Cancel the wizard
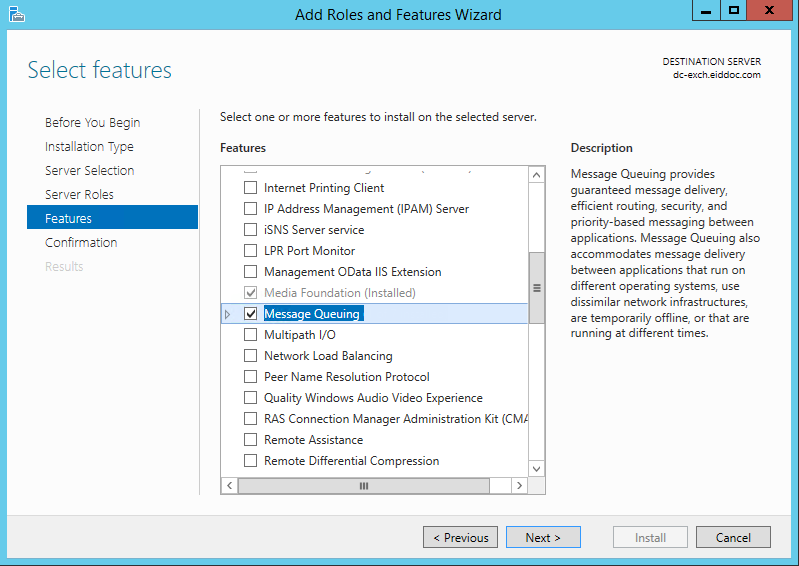 click(733, 537)
